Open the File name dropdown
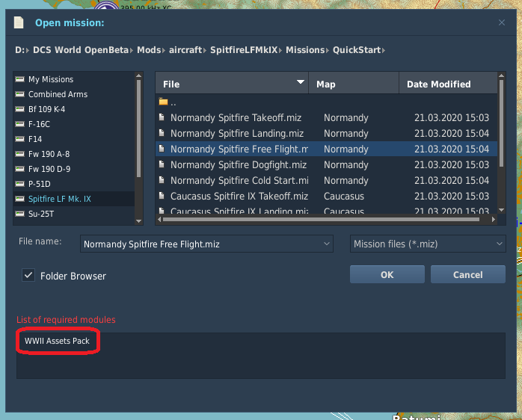The width and height of the screenshot is (522, 420). point(327,244)
